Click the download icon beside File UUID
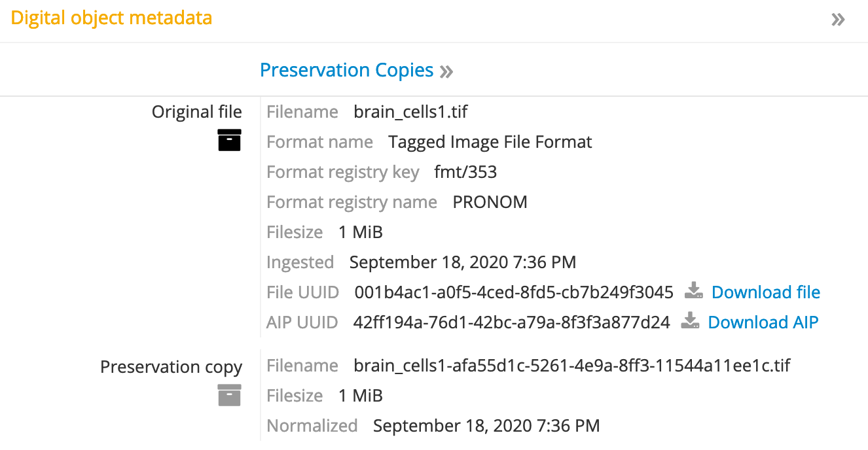868x450 pixels. [x=694, y=292]
